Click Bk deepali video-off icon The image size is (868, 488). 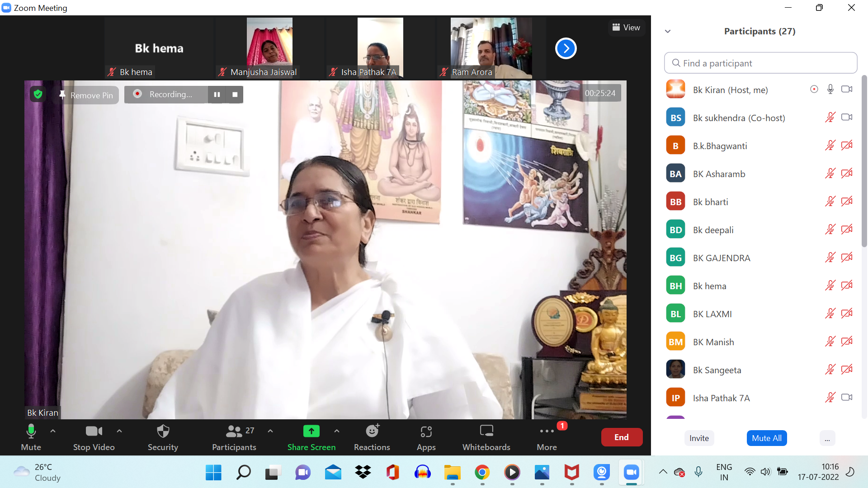click(847, 230)
